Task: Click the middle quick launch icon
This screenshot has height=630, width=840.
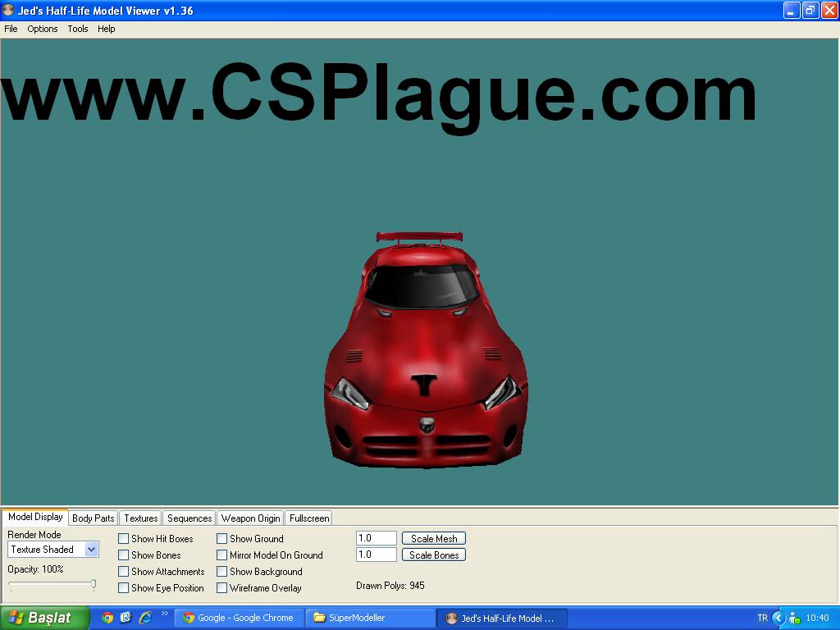Action: 126,618
